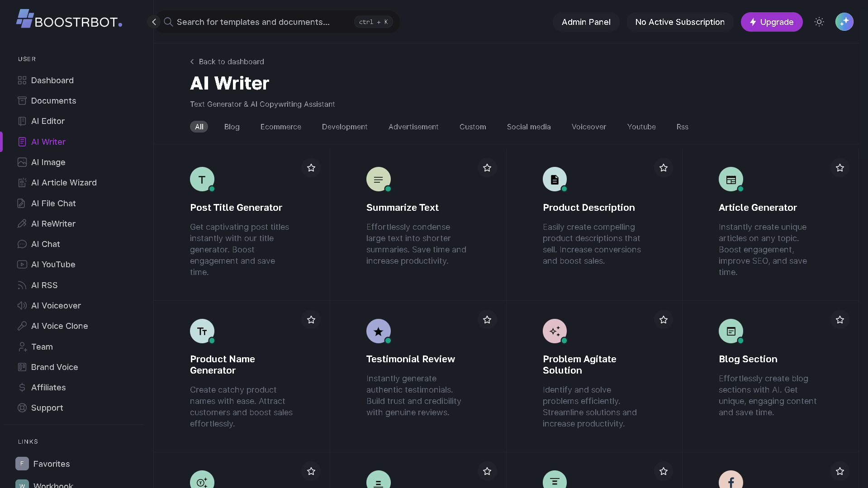This screenshot has height=488, width=868.
Task: Filter templates by Blog
Action: click(x=232, y=127)
